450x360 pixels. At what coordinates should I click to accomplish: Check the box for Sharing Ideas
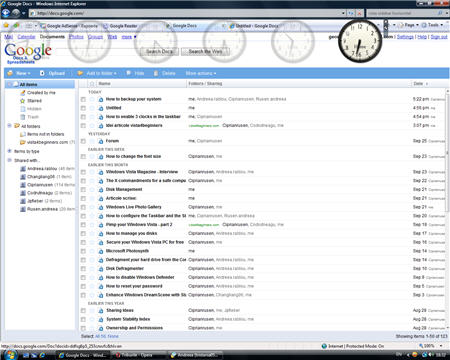(83, 310)
